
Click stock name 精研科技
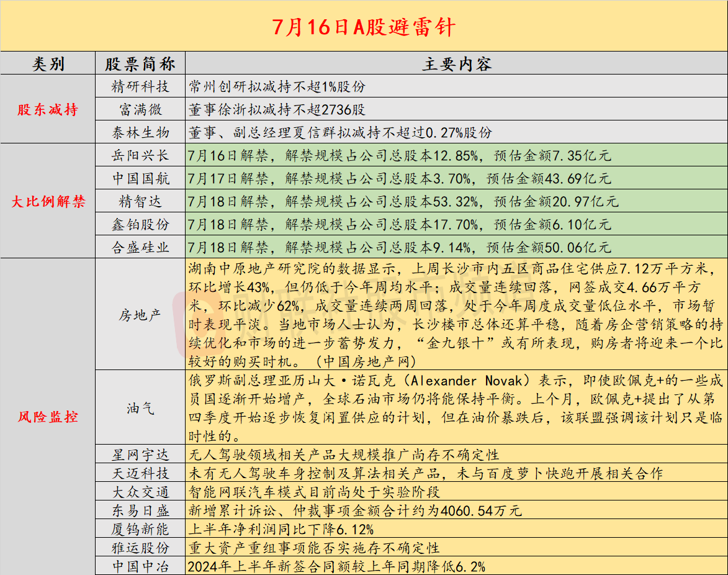140,86
